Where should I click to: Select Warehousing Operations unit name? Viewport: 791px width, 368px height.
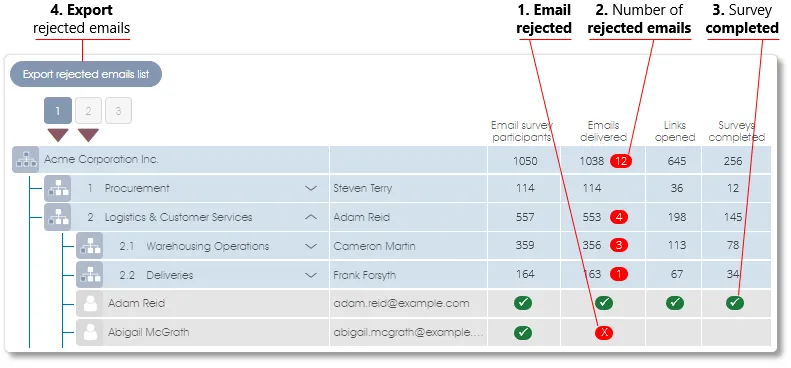click(208, 246)
